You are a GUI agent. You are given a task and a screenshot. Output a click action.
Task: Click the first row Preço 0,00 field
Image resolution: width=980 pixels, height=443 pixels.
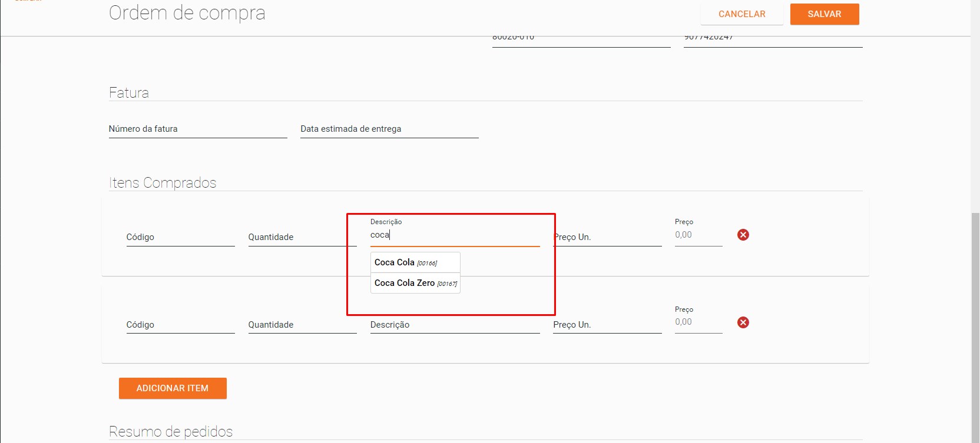point(698,235)
